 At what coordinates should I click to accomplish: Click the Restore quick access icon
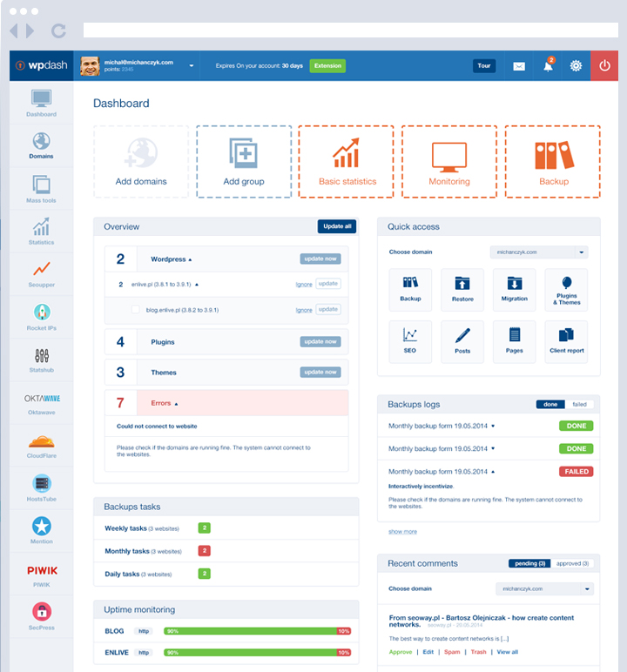pos(462,289)
